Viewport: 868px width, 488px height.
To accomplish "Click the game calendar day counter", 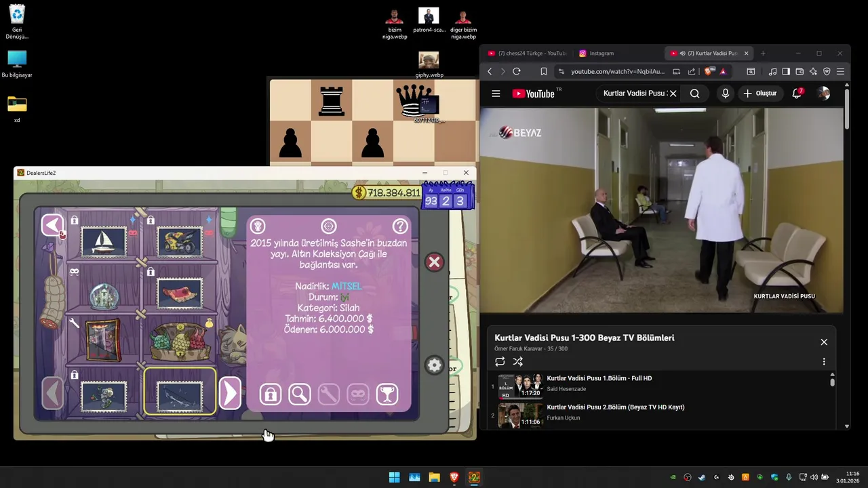I will coord(446,197).
